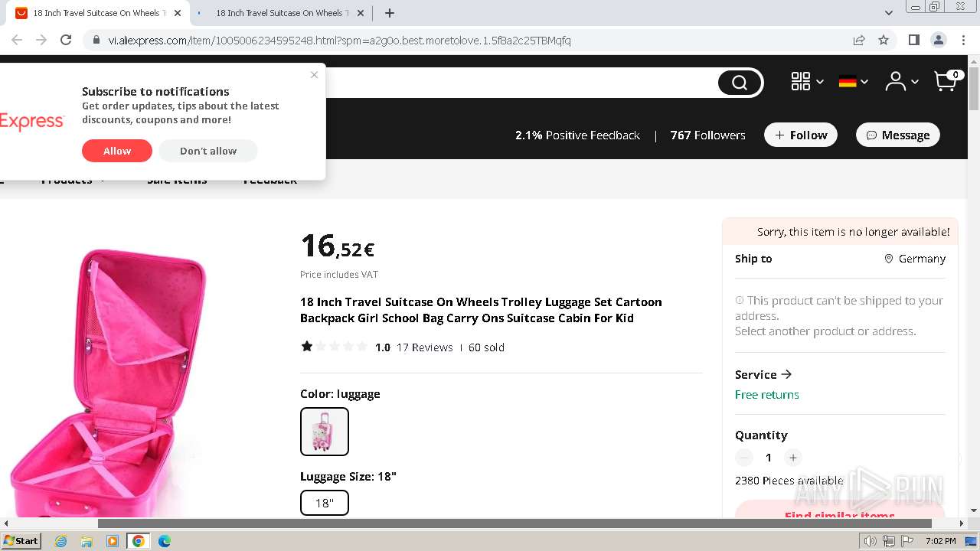Viewport: 980px width, 551px height.
Task: Open a new browser tab
Action: 390,13
